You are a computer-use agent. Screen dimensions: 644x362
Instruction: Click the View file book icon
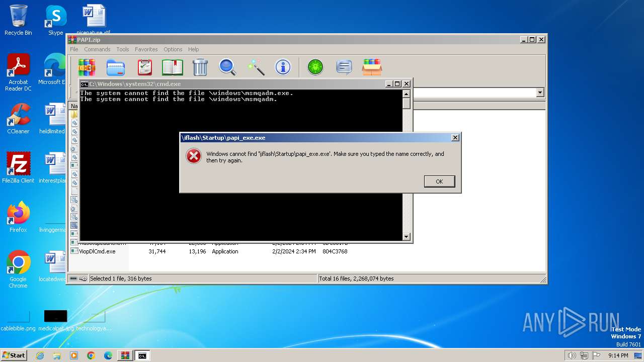173,67
